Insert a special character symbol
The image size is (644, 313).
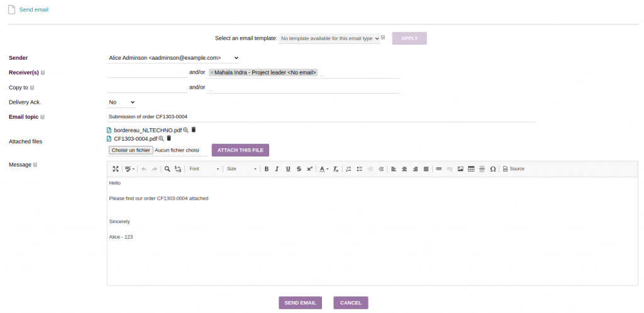click(x=492, y=169)
